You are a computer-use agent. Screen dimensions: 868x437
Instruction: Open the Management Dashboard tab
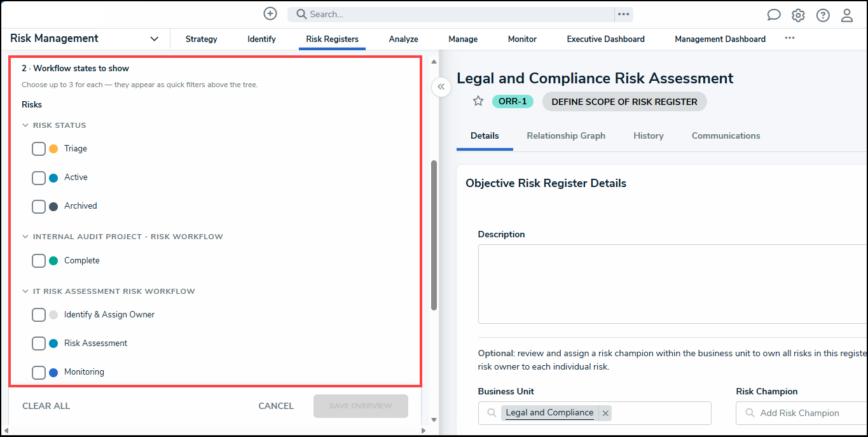coord(720,39)
